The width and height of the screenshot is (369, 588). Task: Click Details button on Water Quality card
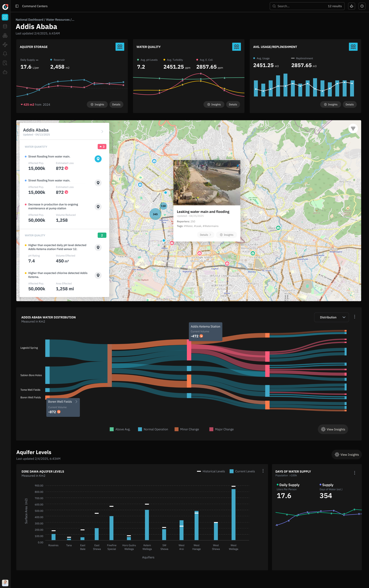233,105
